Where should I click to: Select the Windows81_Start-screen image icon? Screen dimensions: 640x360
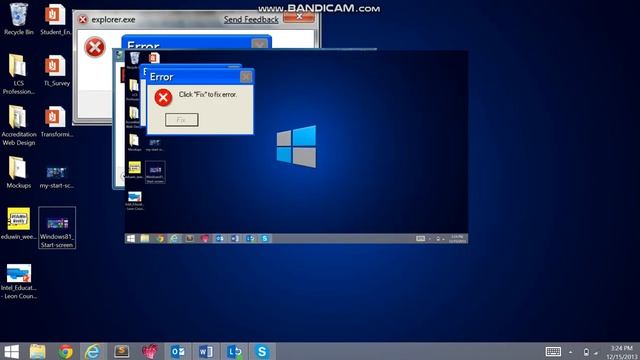[x=57, y=228]
